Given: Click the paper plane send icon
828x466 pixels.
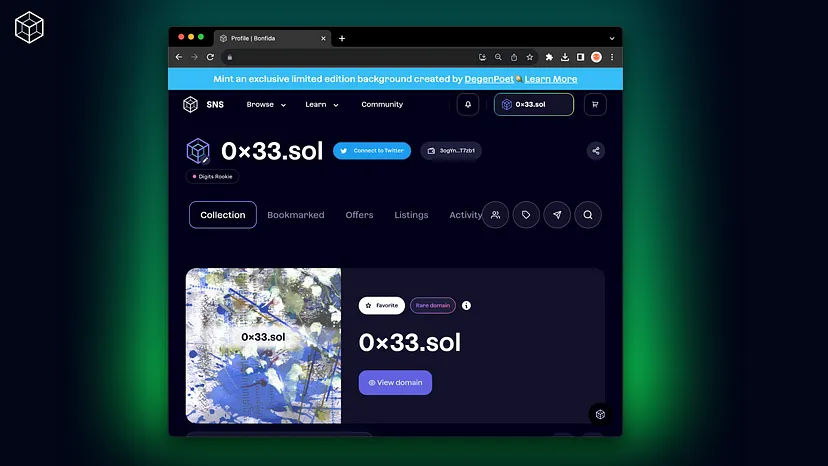Looking at the screenshot, I should coord(557,215).
